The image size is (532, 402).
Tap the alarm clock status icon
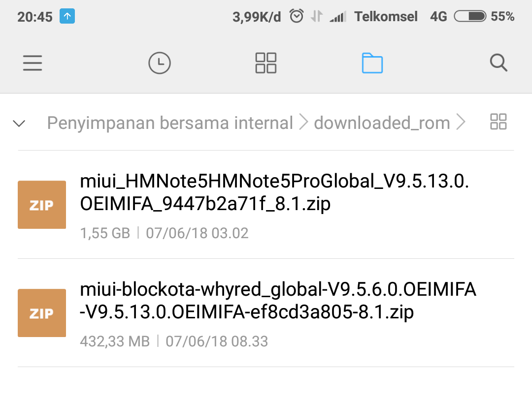297,17
